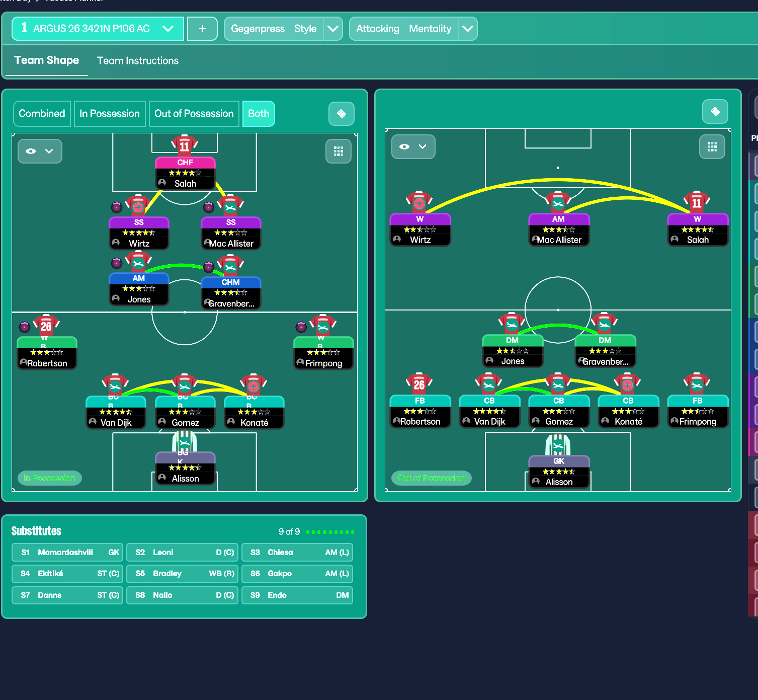Open the Attacking Mentality dropdown

[x=467, y=29]
